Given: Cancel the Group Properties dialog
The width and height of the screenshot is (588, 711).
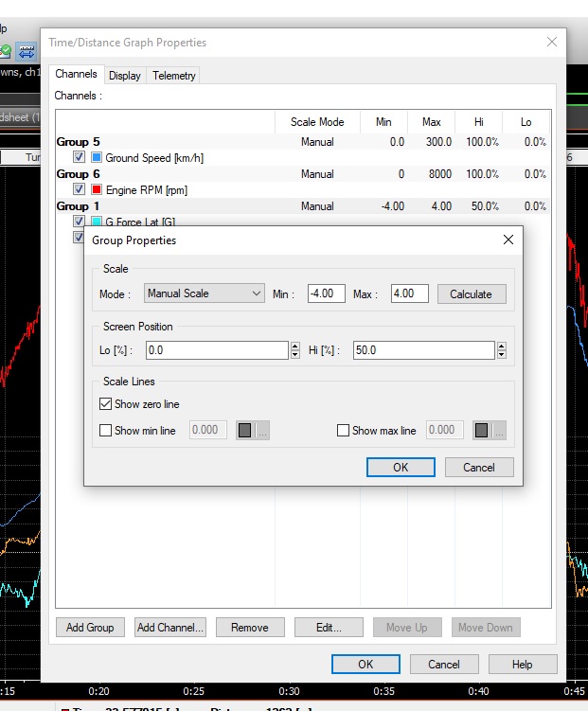Looking at the screenshot, I should (x=479, y=467).
